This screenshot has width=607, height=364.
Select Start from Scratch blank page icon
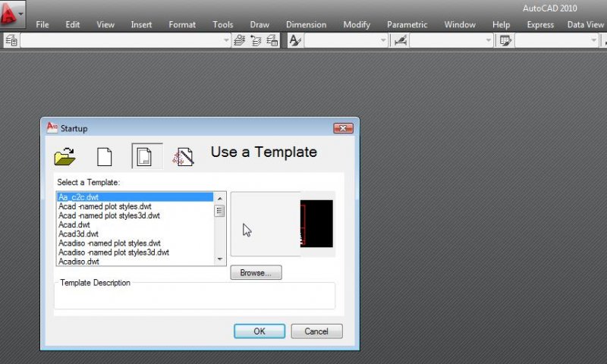pyautogui.click(x=105, y=157)
